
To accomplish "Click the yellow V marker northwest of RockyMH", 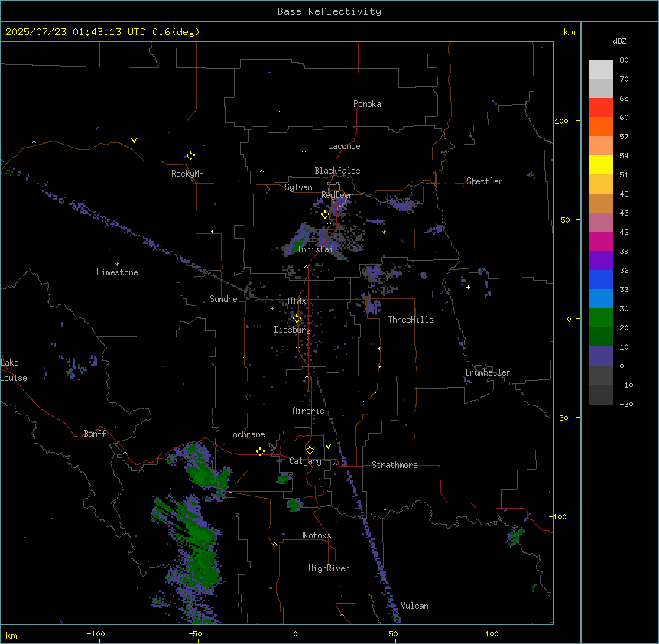I will point(134,141).
